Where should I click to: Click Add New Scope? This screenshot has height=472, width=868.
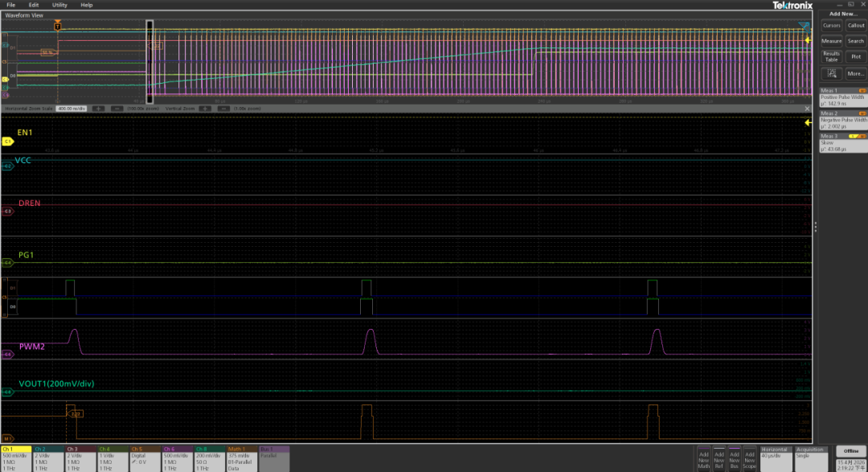(x=749, y=458)
